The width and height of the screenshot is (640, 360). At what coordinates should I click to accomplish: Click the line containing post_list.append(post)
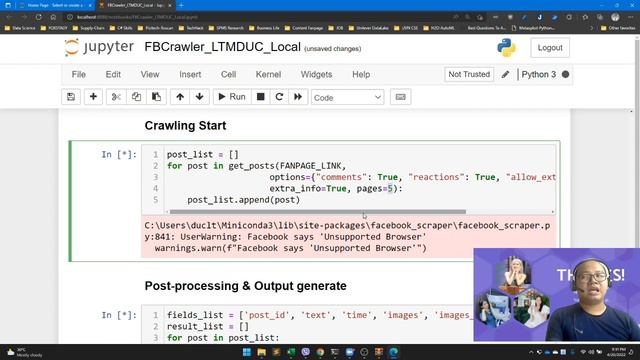point(244,200)
